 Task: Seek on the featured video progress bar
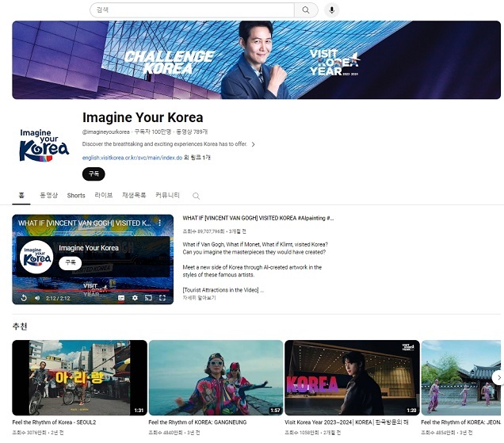93,290
